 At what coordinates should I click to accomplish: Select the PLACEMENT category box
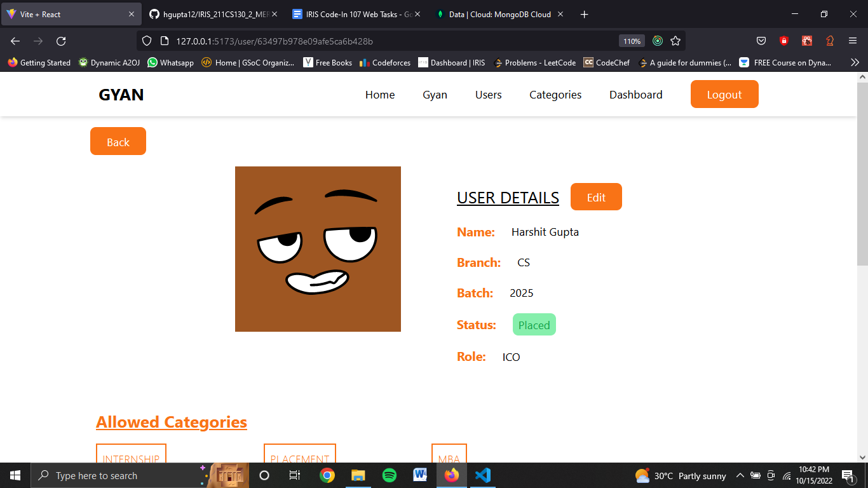click(300, 454)
